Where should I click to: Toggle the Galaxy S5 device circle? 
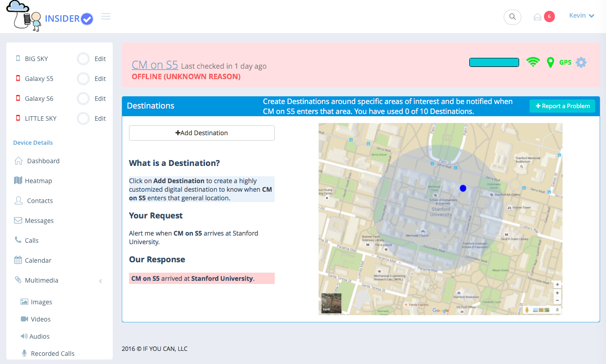coord(83,79)
